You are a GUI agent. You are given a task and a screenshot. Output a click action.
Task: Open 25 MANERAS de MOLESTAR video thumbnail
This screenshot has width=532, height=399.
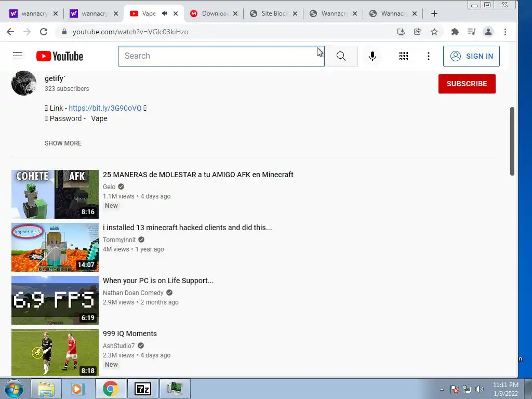pos(55,194)
